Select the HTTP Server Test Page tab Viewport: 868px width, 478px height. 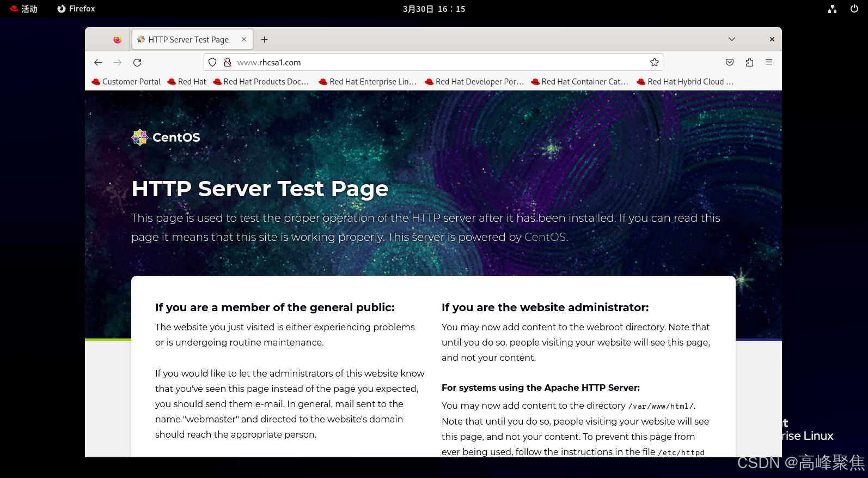click(x=192, y=39)
